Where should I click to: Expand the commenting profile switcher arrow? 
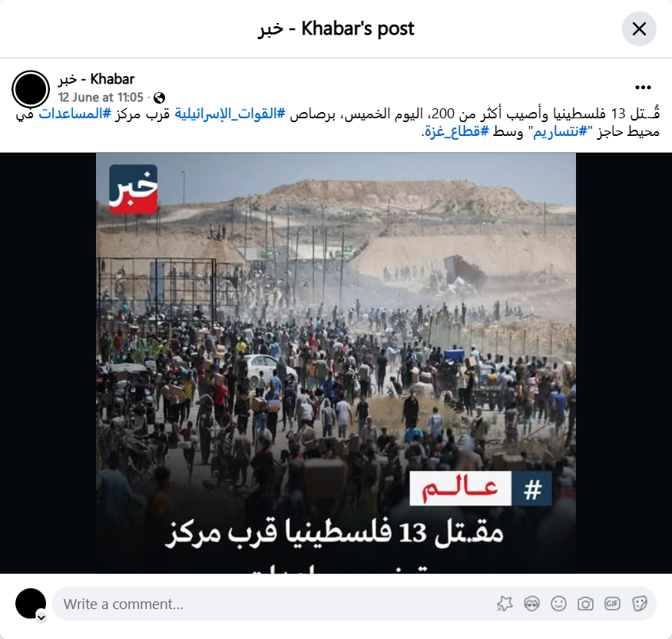pyautogui.click(x=41, y=617)
